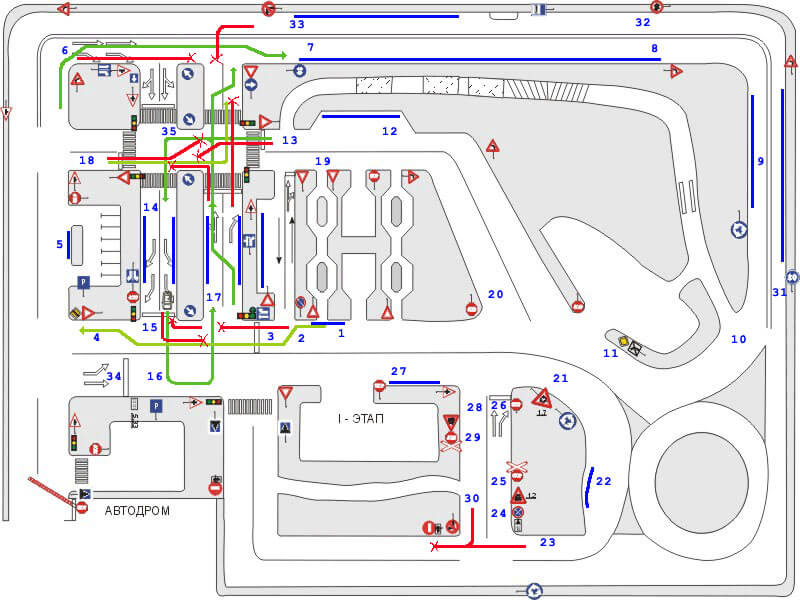
Task: Click the no-entry sign left of line 27
Action: (x=379, y=385)
